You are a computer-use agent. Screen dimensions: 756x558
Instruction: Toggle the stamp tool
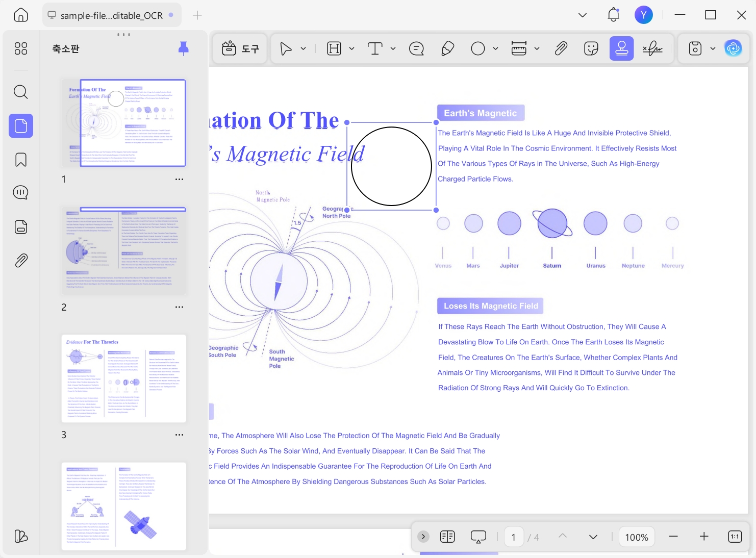[x=621, y=48]
